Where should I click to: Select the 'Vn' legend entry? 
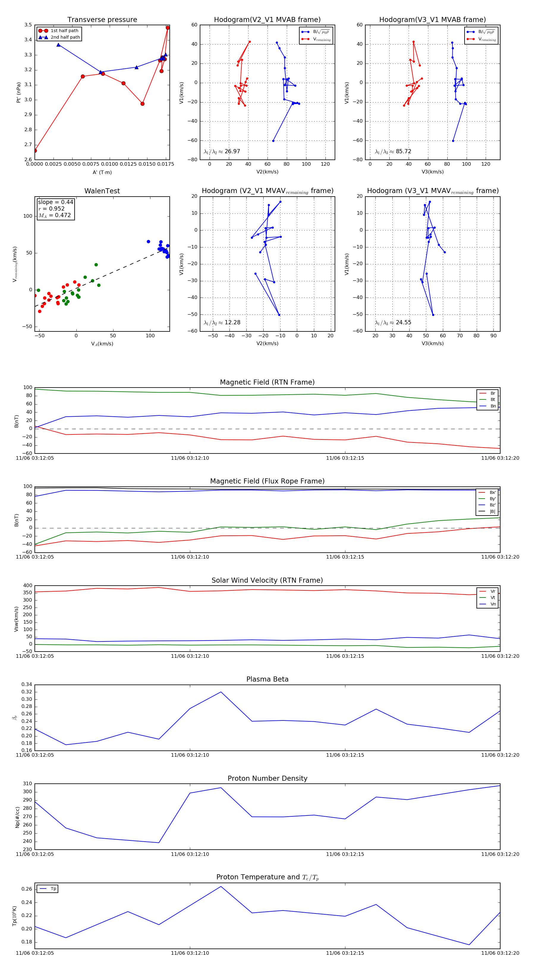[x=488, y=604]
